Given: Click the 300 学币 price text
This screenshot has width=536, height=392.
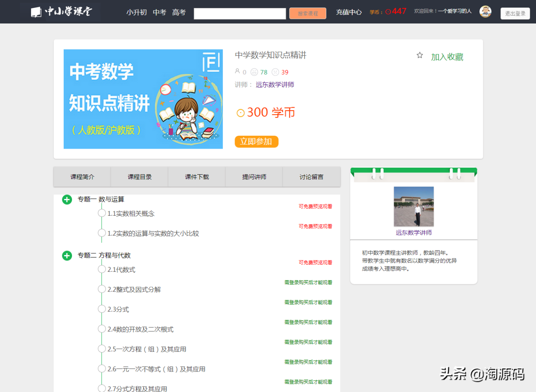Looking at the screenshot, I should (271, 112).
